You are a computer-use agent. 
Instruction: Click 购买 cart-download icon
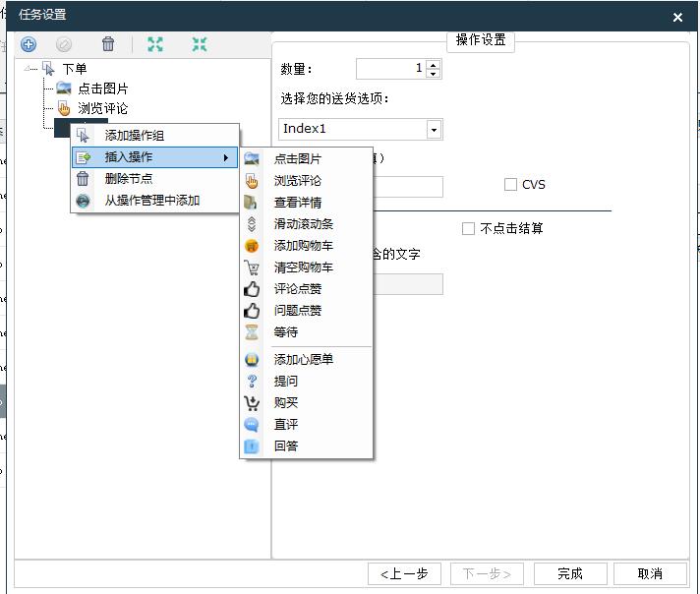[x=252, y=403]
